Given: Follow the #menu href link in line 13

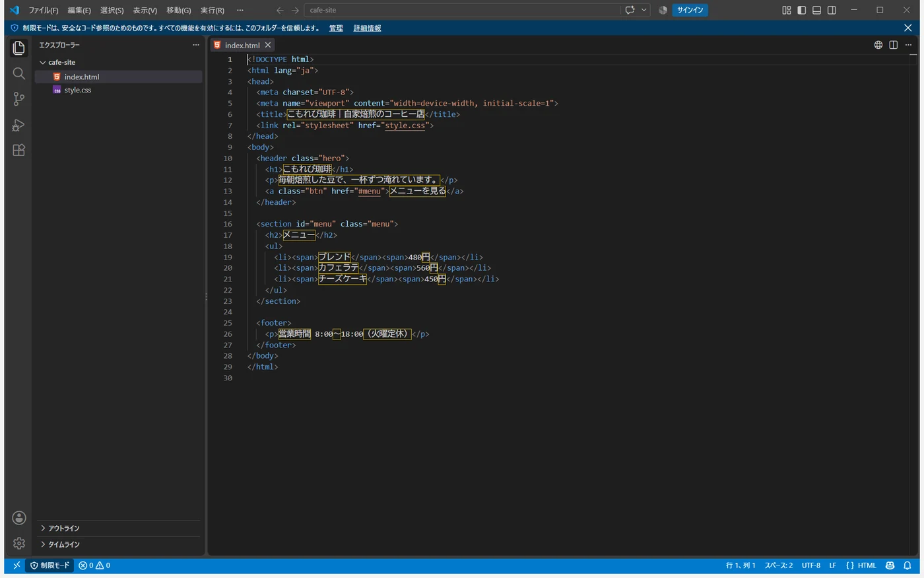Looking at the screenshot, I should pos(370,192).
